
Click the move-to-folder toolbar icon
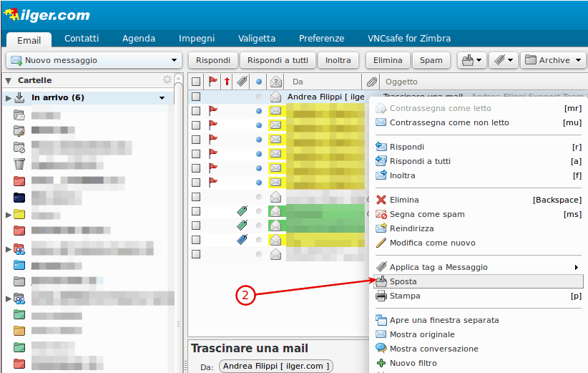tap(467, 60)
